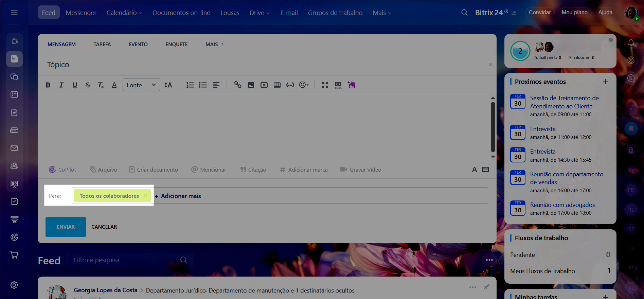Open the search magnifier in top bar
The width and height of the screenshot is (644, 299).
click(464, 13)
